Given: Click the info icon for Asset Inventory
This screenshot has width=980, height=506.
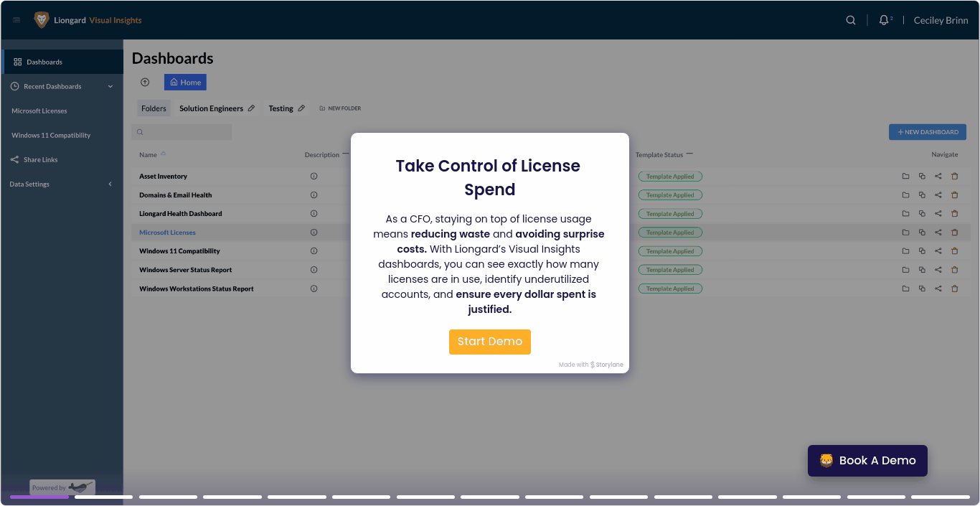Looking at the screenshot, I should tap(314, 177).
